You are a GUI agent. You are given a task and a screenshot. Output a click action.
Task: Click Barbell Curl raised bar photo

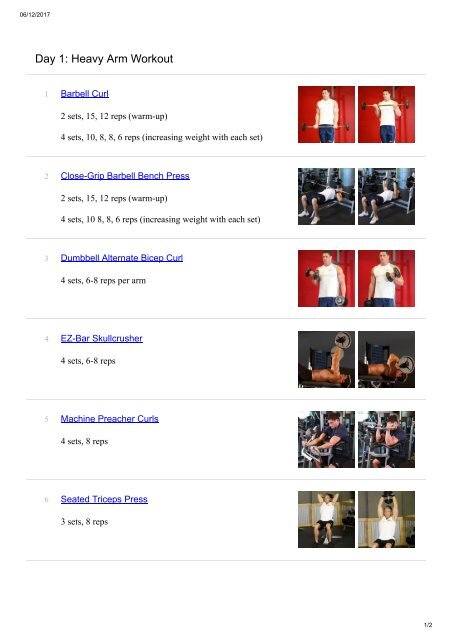[x=386, y=114]
